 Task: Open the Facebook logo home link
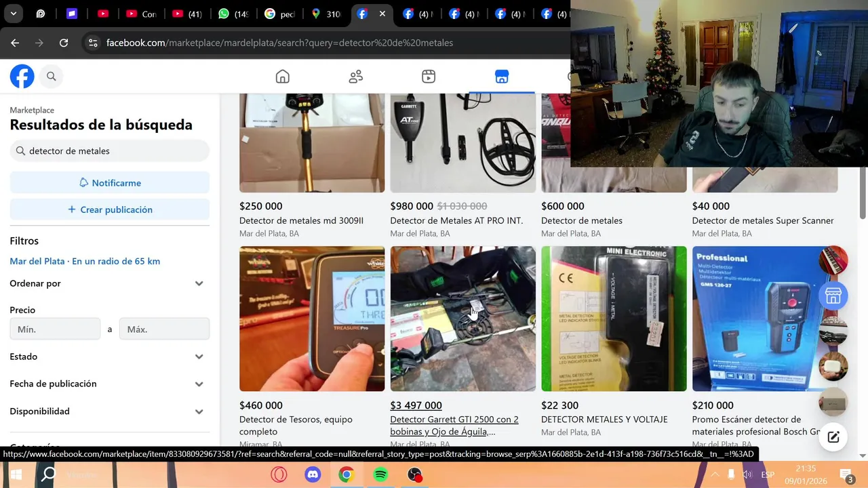22,77
